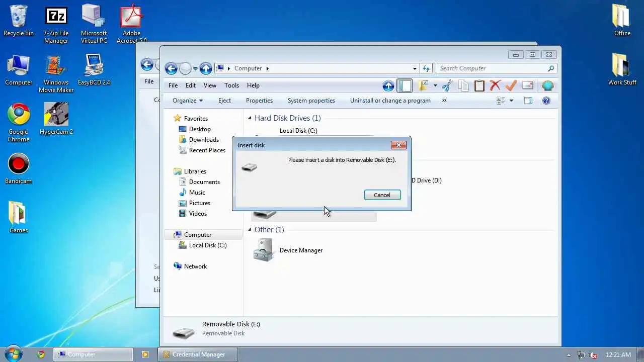
Task: Click the Cut scissors icon
Action: [447, 86]
